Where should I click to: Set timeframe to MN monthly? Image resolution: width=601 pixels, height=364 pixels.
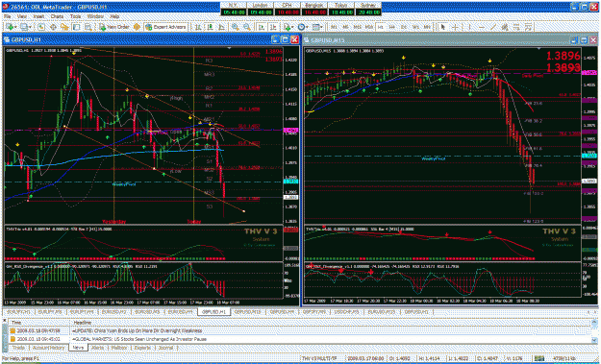pos(427,27)
